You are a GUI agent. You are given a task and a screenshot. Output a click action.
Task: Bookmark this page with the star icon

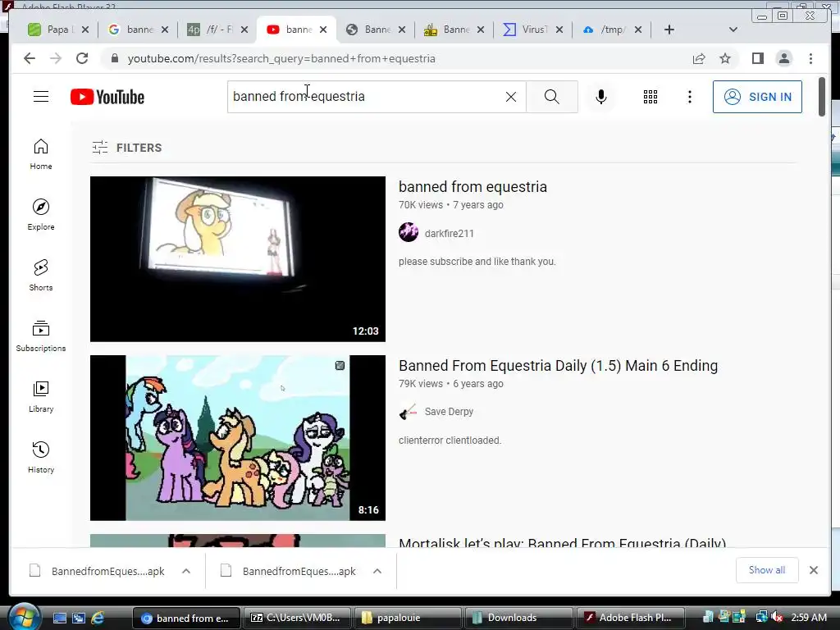tap(725, 58)
